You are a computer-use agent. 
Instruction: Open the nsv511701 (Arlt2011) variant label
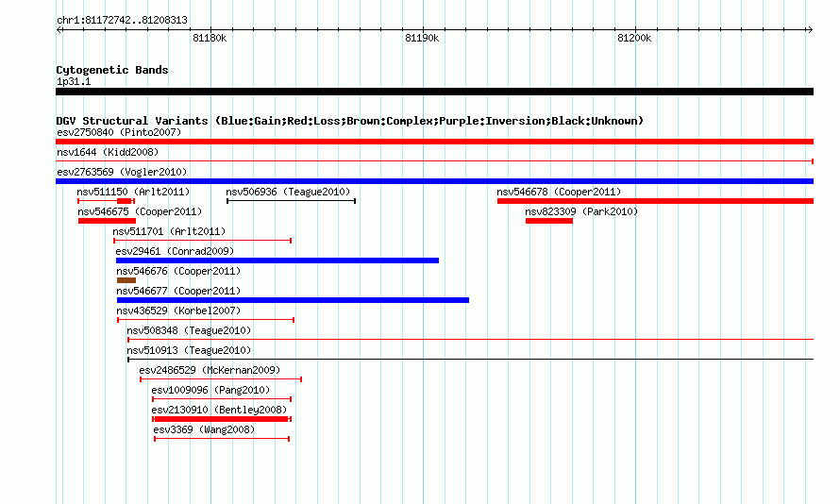point(169,231)
